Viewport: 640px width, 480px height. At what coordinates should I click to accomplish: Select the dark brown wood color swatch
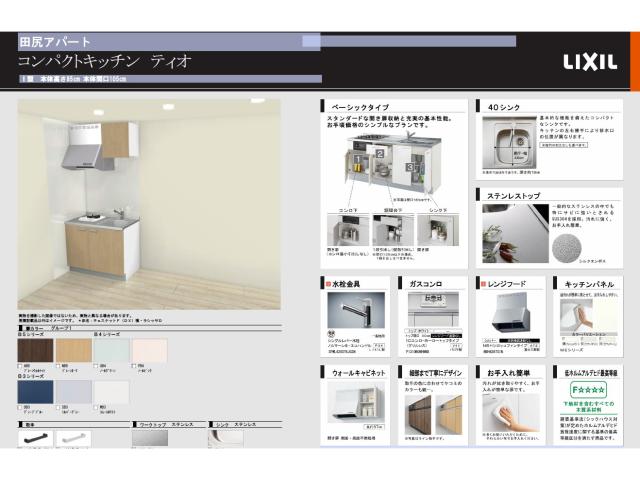[35, 350]
